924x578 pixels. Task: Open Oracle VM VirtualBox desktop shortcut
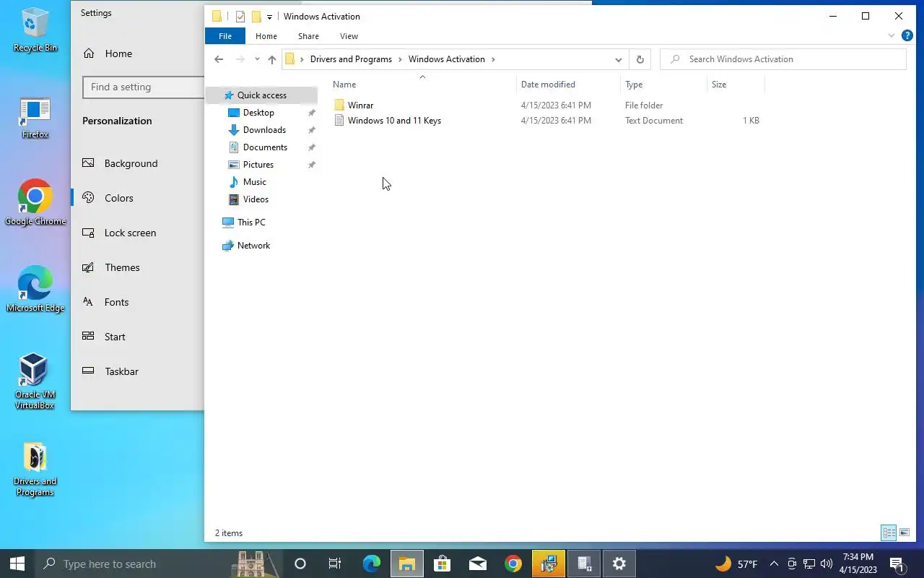pyautogui.click(x=35, y=381)
